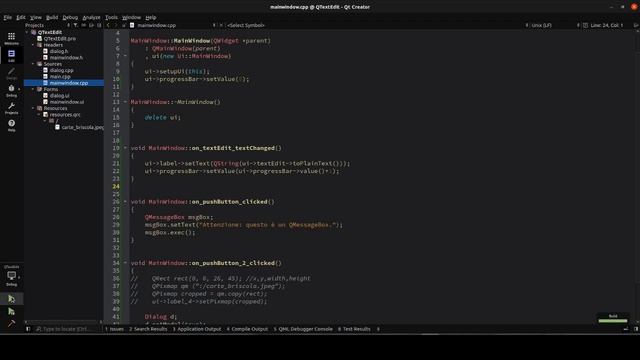The width and height of the screenshot is (640, 360).
Task: Open the View menu
Action: pos(36,18)
